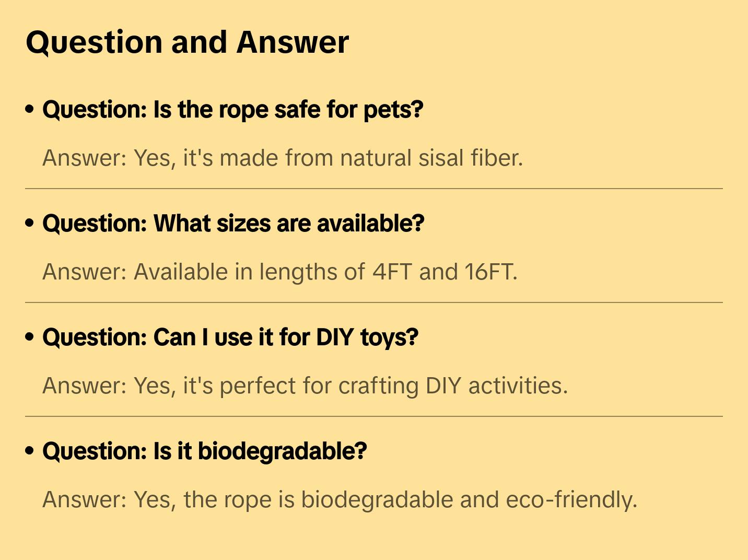Screen dimensions: 748x560
Task: Click the question about rope safety for pets
Action: click(x=232, y=110)
